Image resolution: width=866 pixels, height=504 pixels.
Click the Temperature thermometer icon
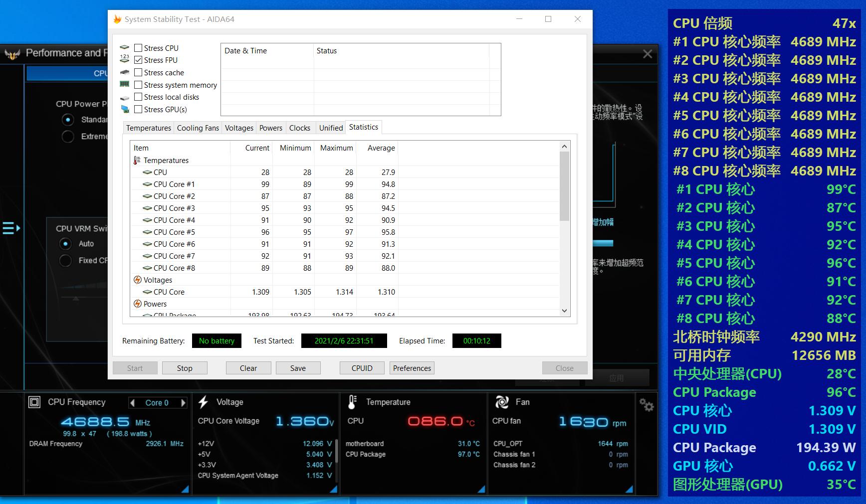[x=353, y=402]
